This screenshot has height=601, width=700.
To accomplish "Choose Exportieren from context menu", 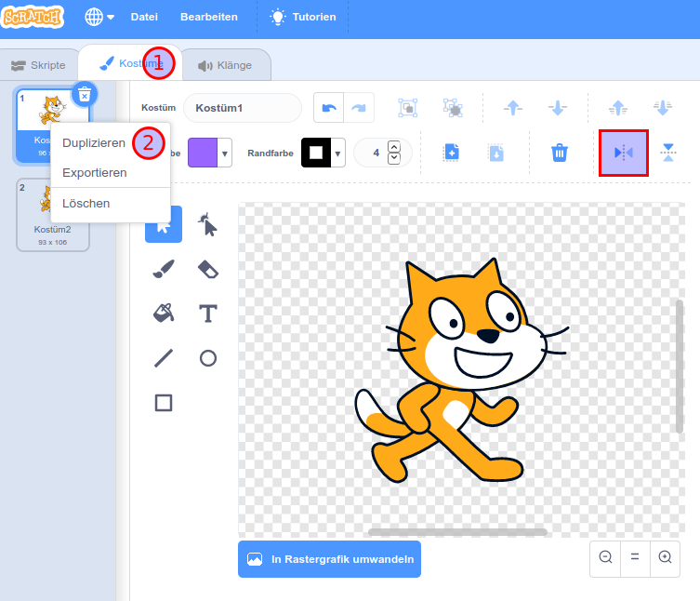I will 95,172.
